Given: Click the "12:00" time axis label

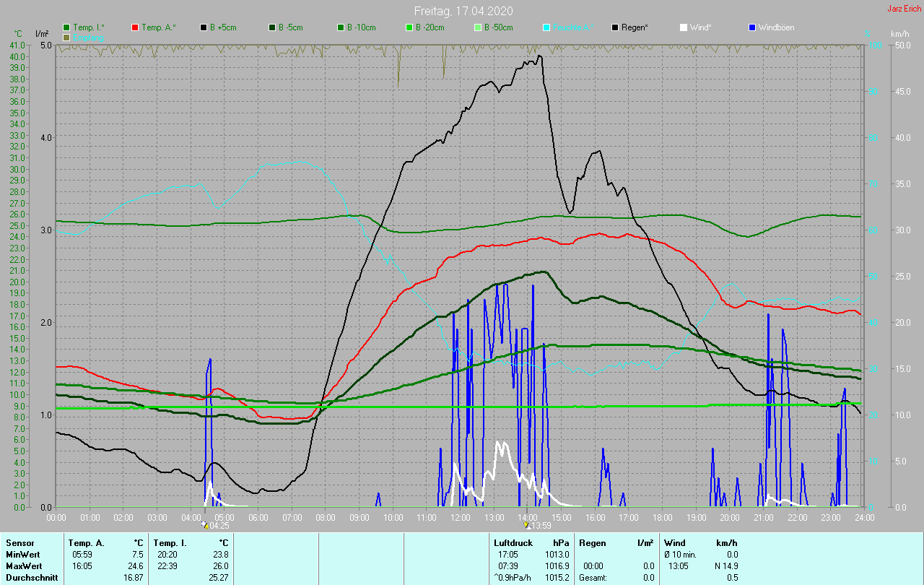Looking at the screenshot, I should [461, 517].
